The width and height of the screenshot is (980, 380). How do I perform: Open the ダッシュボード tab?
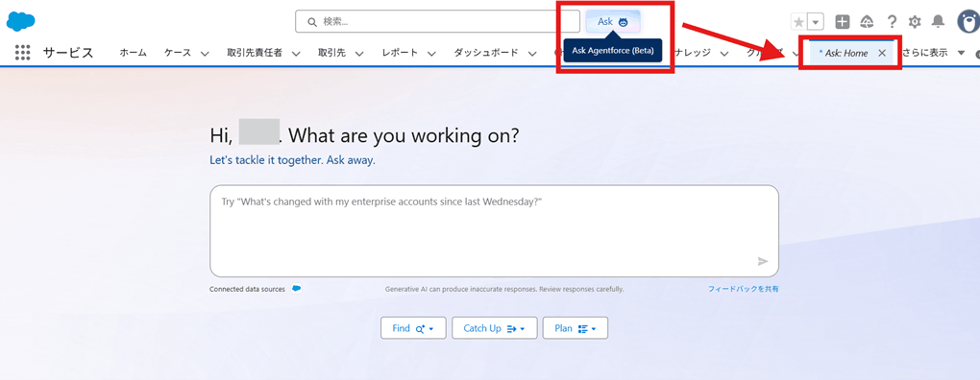coord(486,53)
